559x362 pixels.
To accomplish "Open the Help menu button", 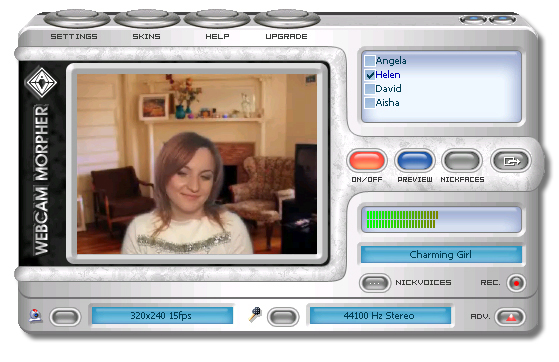I will (x=217, y=19).
